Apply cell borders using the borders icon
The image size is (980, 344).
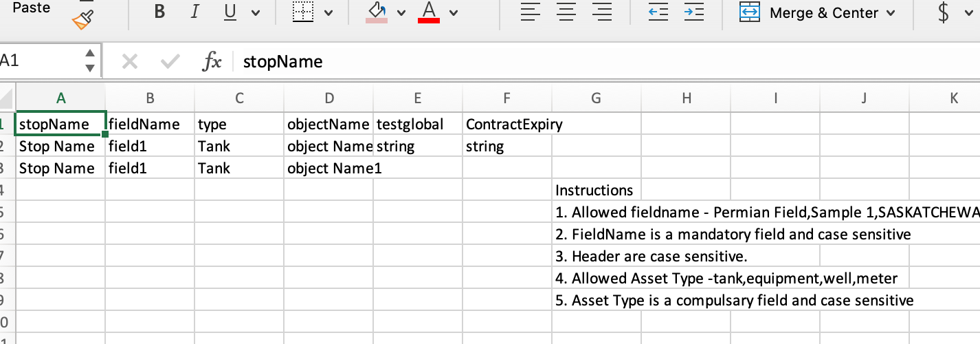[303, 12]
